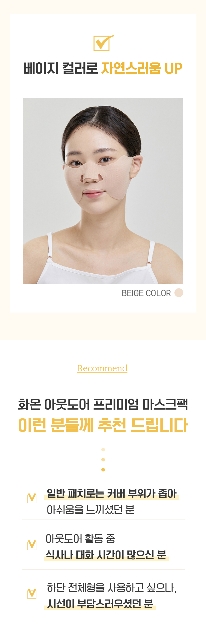Click the first check icon beside 일반 패치로는

[x=32, y=498]
